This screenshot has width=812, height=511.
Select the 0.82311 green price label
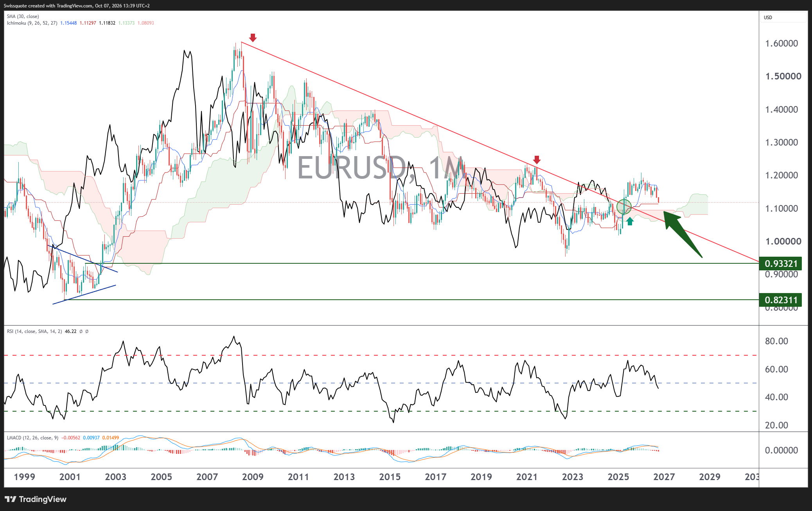(780, 300)
